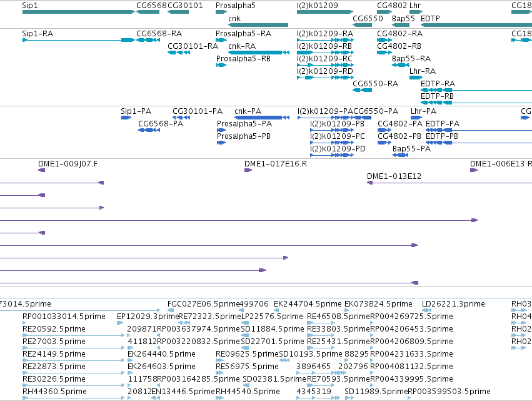Select the CG6568-RA transcript label
This screenshot has width=532, height=401.
(159, 34)
